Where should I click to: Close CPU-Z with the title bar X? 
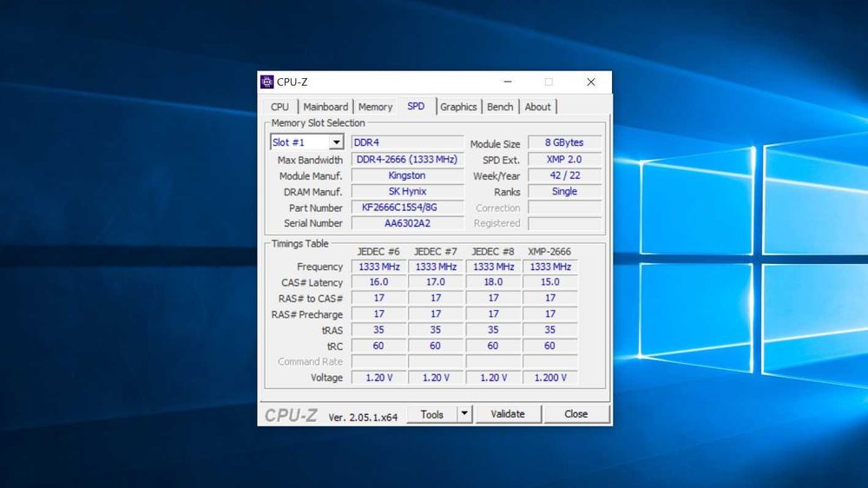[x=590, y=82]
